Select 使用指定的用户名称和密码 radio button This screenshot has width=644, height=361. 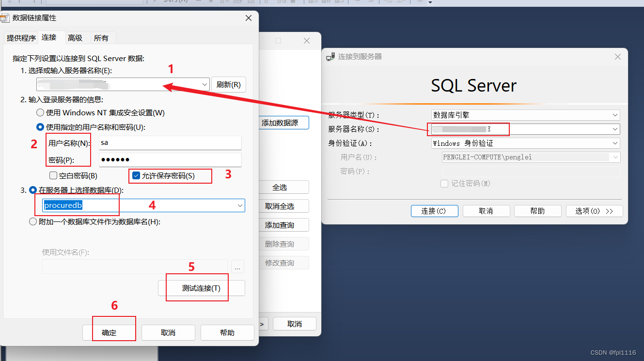pyautogui.click(x=40, y=127)
